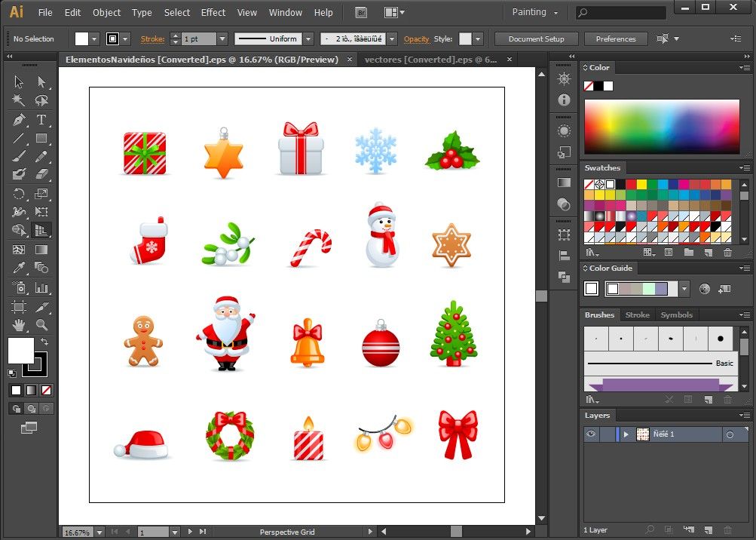
Task: Select the Line Segment tool
Action: point(19,139)
